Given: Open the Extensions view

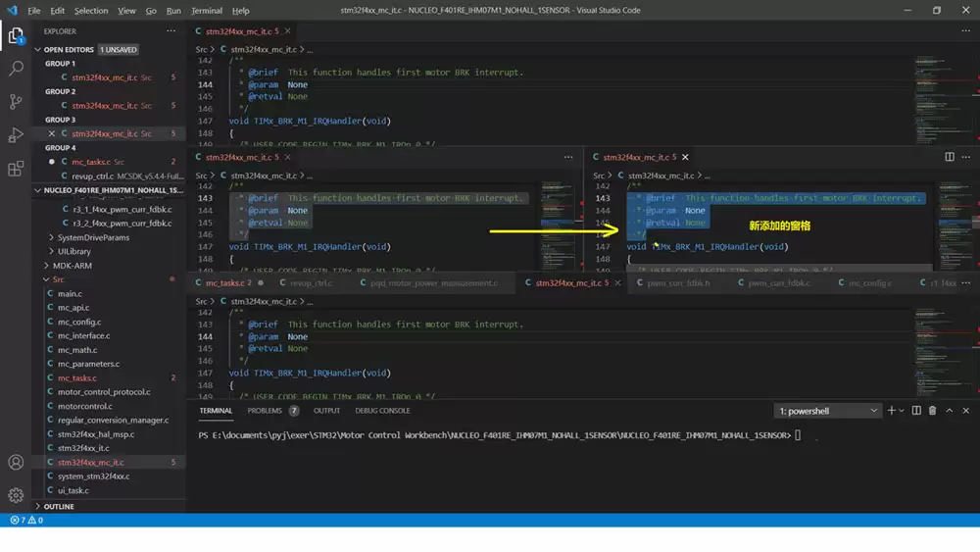Looking at the screenshot, I should coord(16,169).
